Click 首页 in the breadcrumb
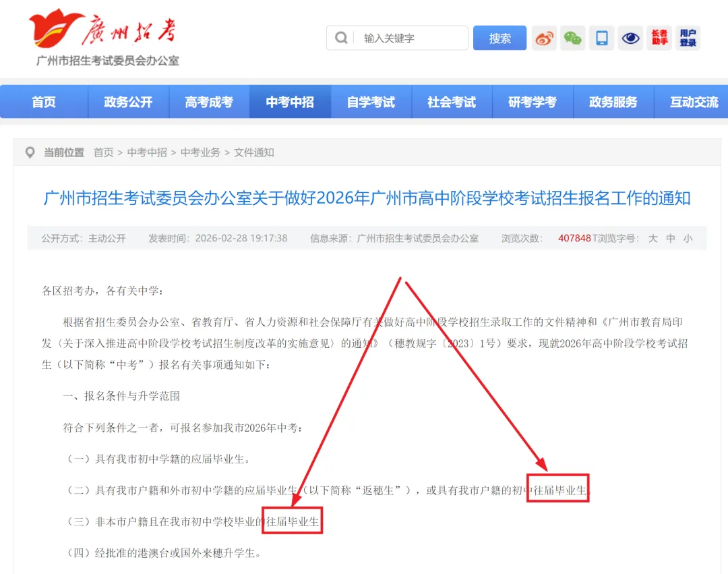 pos(104,152)
